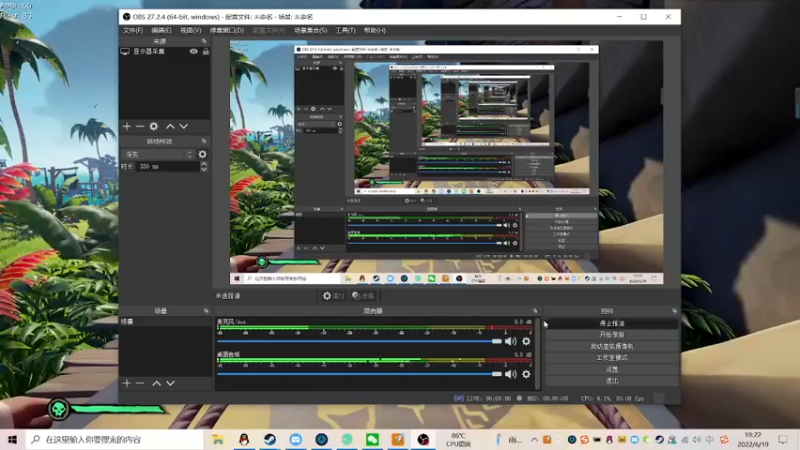
Task: Adjust 麦克风/Aux volume slider handle
Action: 496,341
